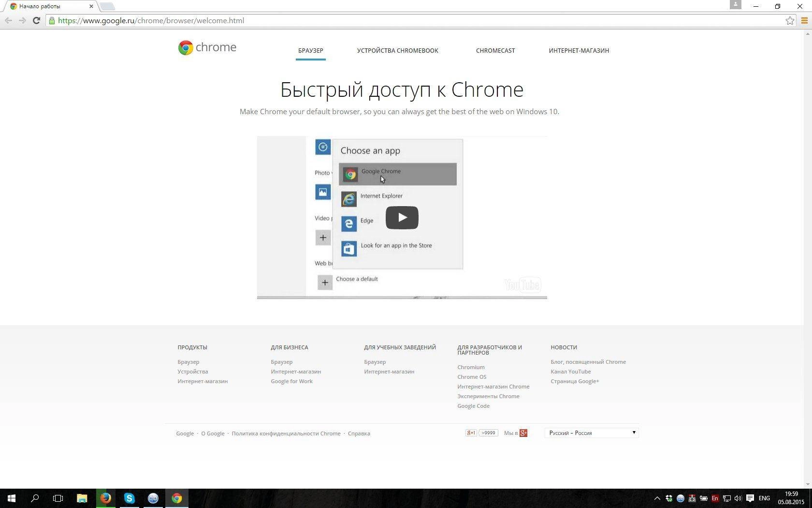Open the Chrome hamburger menu

tap(804, 20)
